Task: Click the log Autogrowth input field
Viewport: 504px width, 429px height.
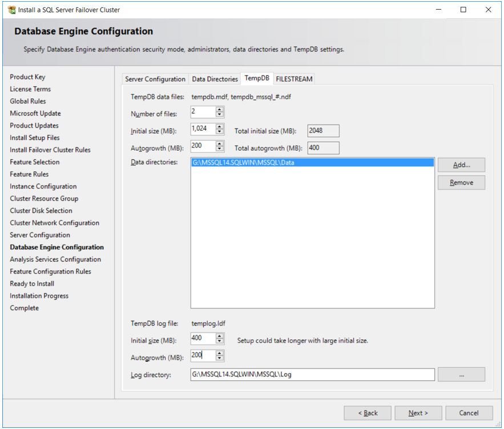Action: 203,355
